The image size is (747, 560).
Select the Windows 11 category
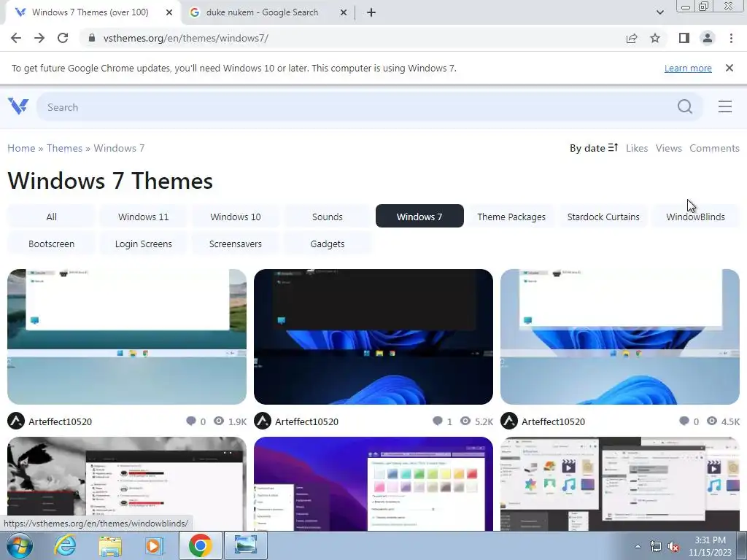(x=144, y=217)
